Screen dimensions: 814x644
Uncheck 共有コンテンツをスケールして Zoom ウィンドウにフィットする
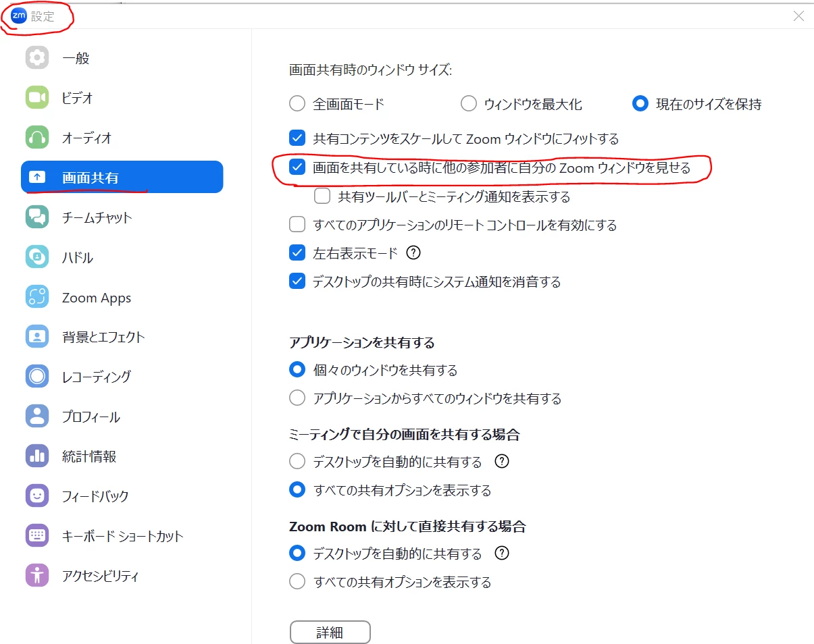tap(297, 138)
